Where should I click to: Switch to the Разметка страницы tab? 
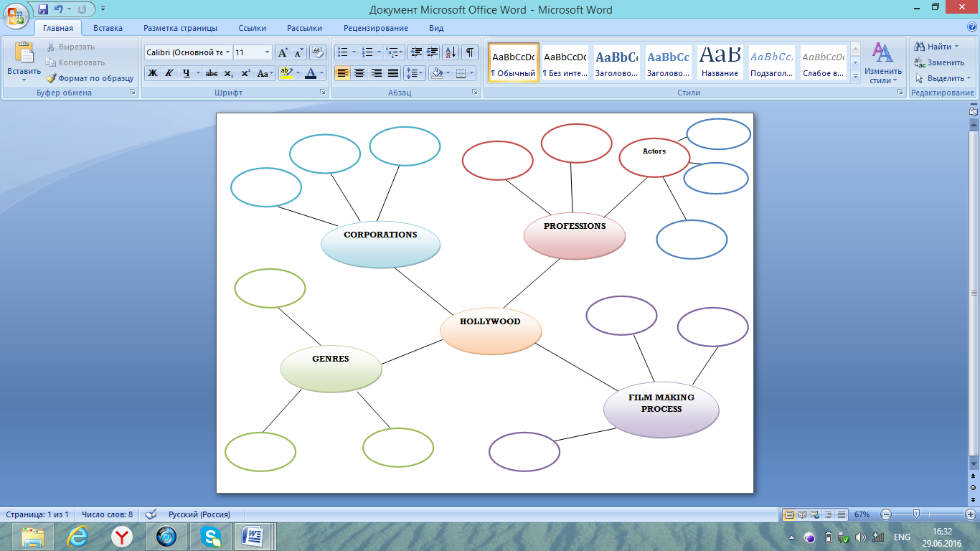[180, 28]
